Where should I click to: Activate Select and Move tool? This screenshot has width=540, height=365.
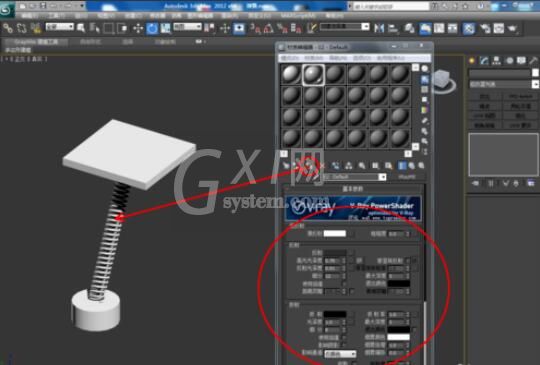pos(138,28)
